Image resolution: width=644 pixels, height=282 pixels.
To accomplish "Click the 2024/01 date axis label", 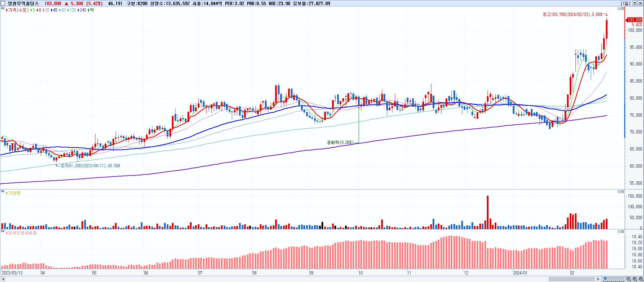I will coord(520,273).
